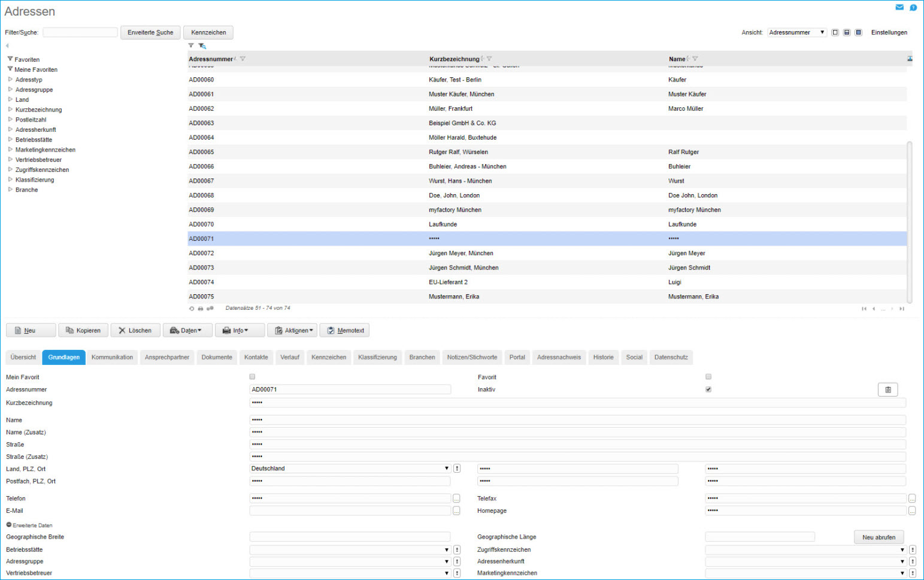
Task: Open the mail envelope icon at top right
Action: point(899,7)
